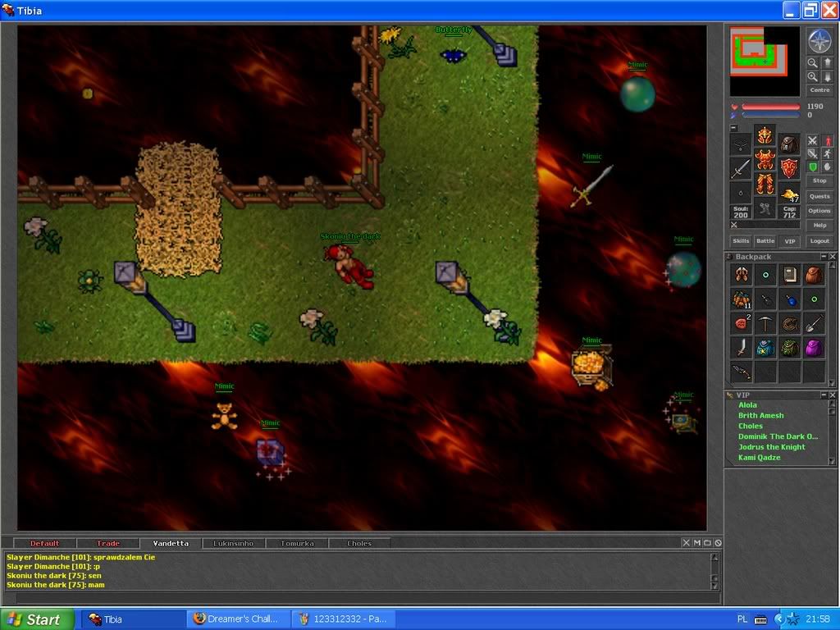
Task: Click the Centre map button
Action: pyautogui.click(x=819, y=90)
